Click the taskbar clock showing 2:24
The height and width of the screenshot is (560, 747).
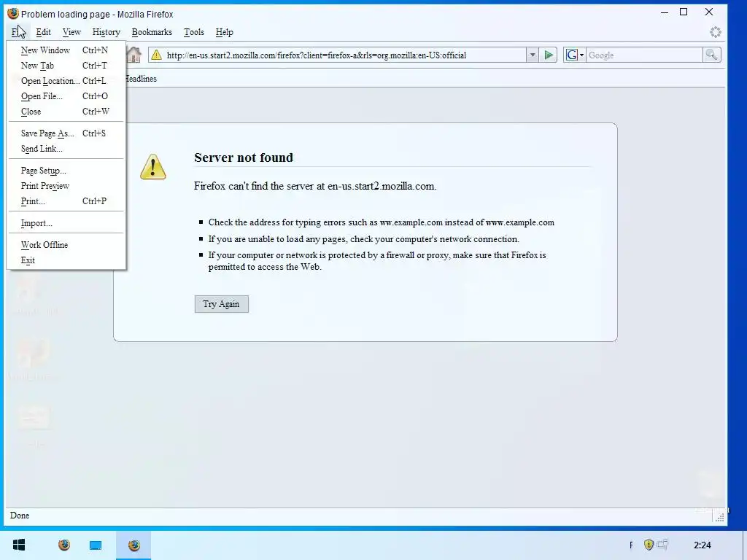coord(703,545)
